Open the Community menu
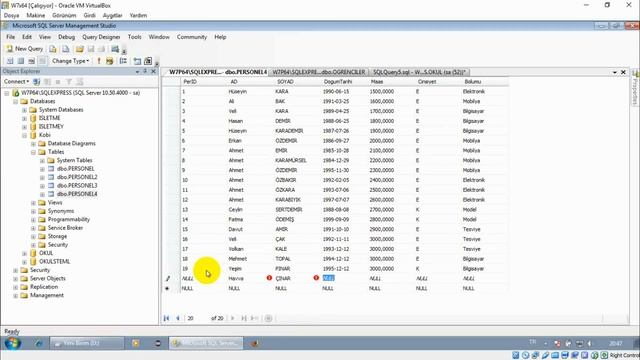The width and height of the screenshot is (640, 360). coord(192,37)
